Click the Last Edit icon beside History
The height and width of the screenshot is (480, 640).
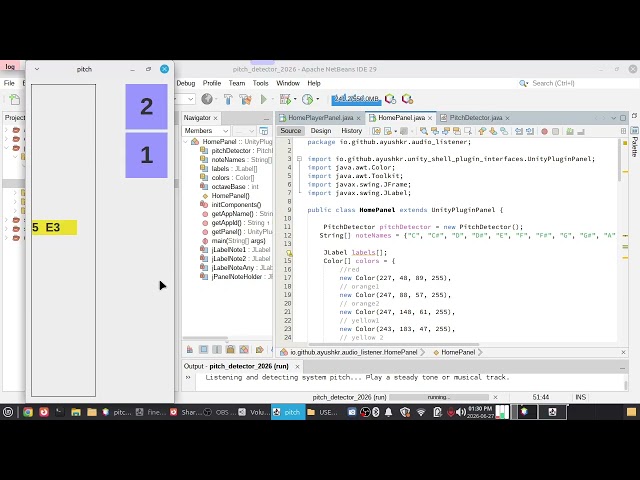click(376, 131)
